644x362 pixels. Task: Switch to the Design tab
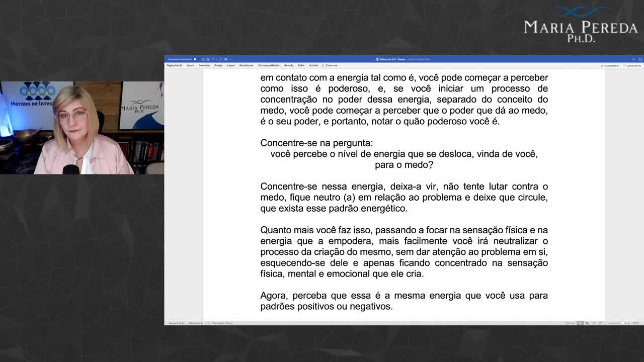coord(218,65)
